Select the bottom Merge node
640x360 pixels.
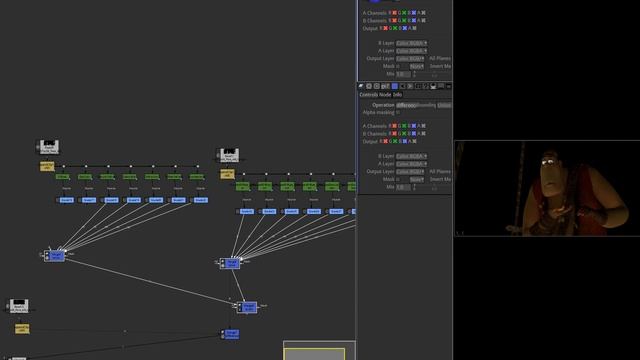(x=231, y=334)
